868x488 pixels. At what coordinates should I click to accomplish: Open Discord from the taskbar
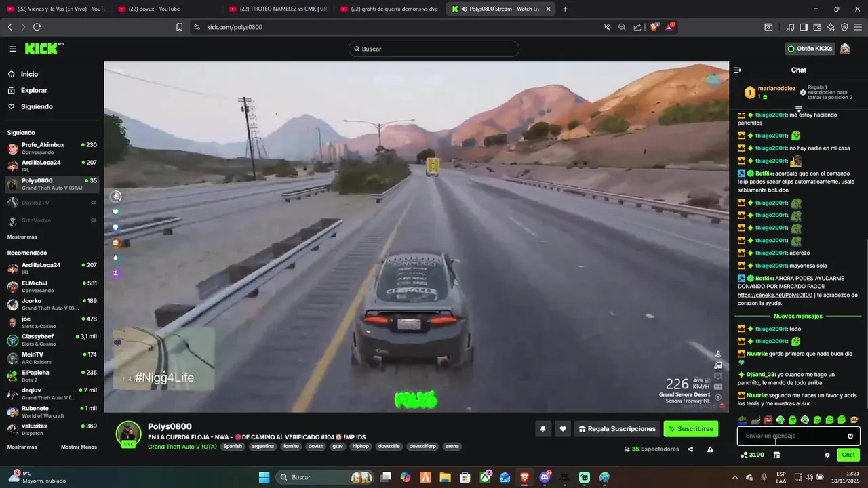[545, 477]
